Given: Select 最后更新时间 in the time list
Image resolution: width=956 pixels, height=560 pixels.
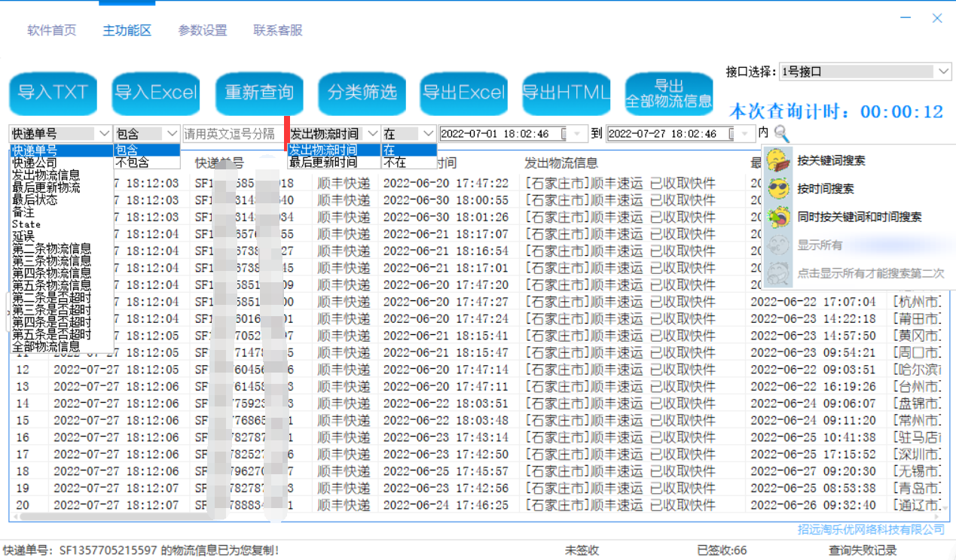Looking at the screenshot, I should pyautogui.click(x=323, y=162).
